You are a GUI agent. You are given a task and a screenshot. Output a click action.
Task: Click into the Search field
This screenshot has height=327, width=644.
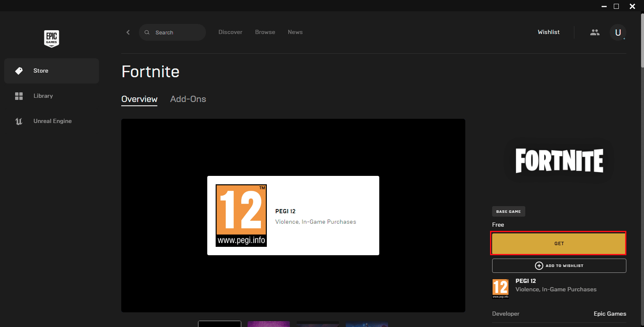tap(172, 32)
